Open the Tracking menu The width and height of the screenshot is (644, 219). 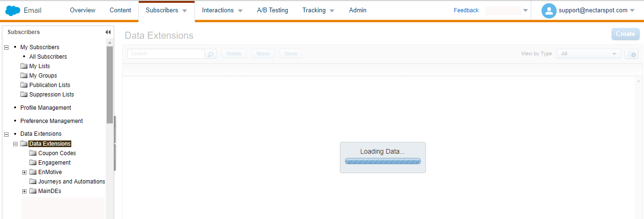click(x=318, y=10)
